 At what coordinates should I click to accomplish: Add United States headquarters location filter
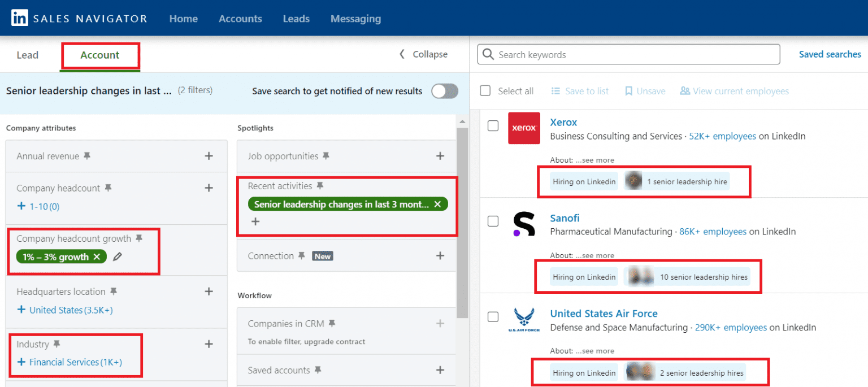click(64, 310)
